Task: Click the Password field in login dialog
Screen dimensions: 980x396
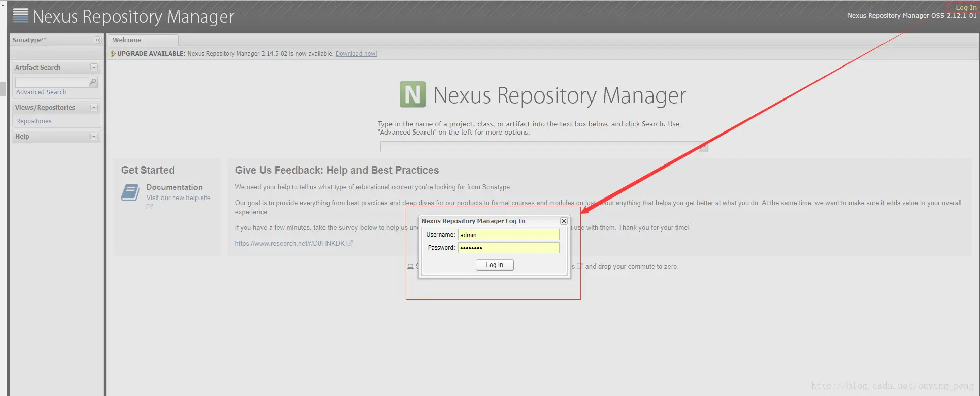Action: coord(508,248)
